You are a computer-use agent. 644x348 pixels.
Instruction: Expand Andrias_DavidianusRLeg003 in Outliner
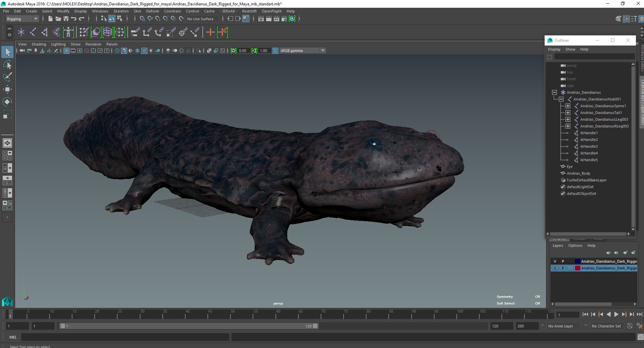(x=568, y=126)
